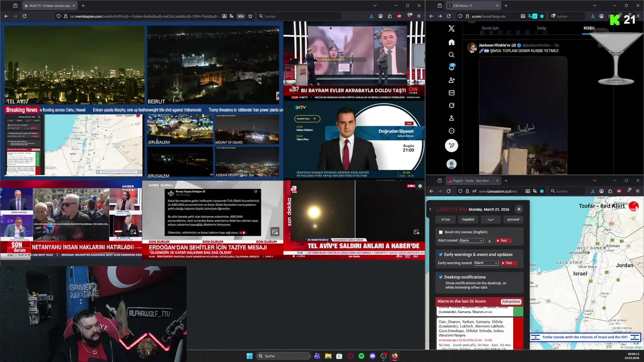644x362 pixels.
Task: Click Test button next to Early warning sound
Action: (x=509, y=263)
